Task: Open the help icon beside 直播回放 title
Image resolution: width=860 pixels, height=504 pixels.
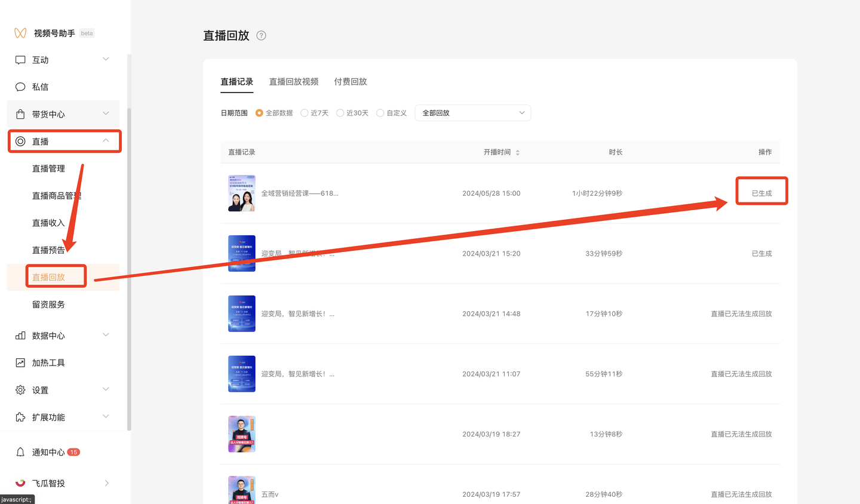Action: coord(260,35)
